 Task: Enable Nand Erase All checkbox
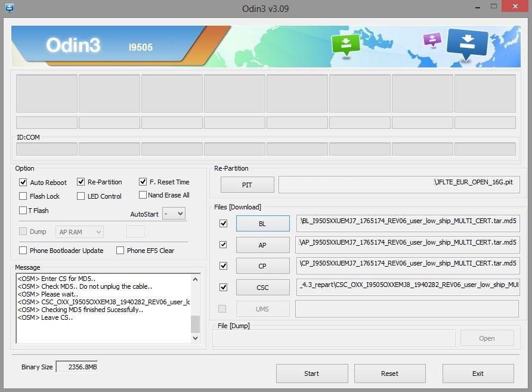click(x=143, y=195)
